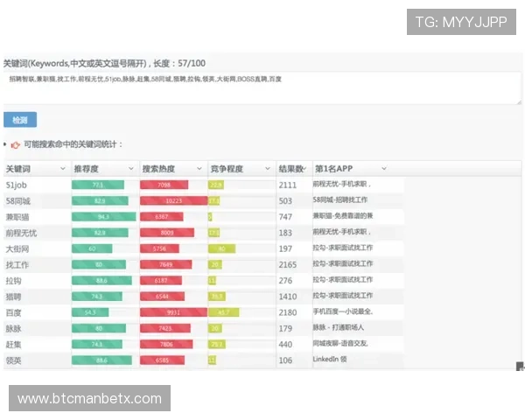Click top app 58同城-招聘找工作

[340, 200]
